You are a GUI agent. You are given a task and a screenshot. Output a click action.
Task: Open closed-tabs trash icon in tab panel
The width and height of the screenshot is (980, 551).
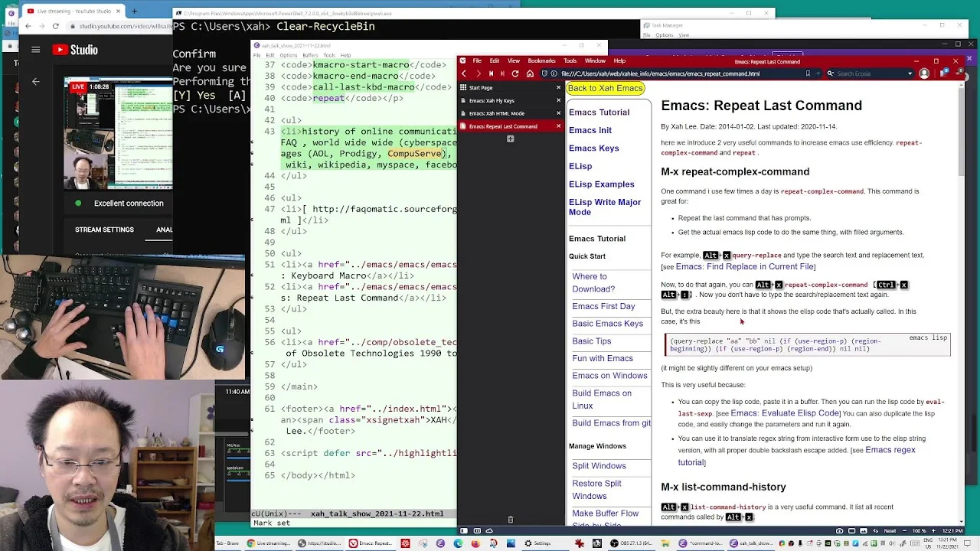pos(510,520)
